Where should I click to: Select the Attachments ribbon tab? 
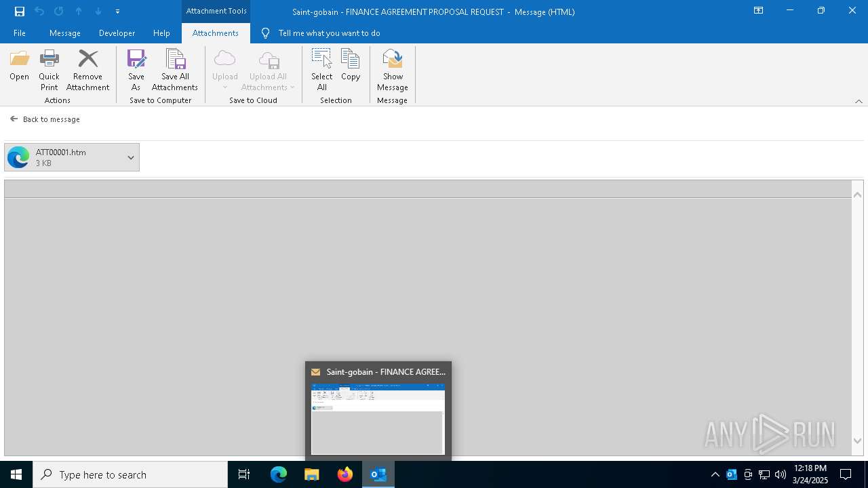216,33
